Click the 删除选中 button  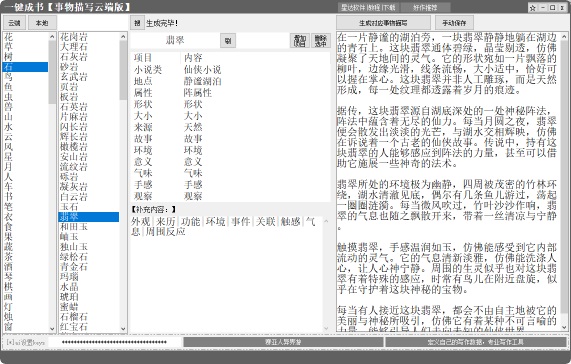(320, 40)
